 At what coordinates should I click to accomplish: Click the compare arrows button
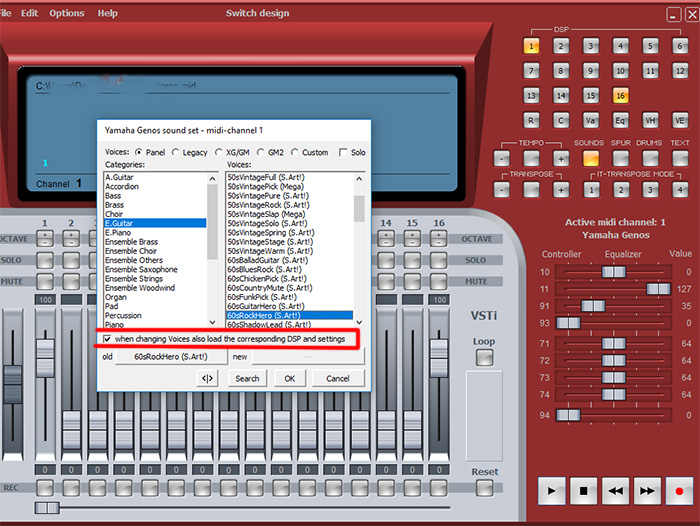pyautogui.click(x=207, y=378)
